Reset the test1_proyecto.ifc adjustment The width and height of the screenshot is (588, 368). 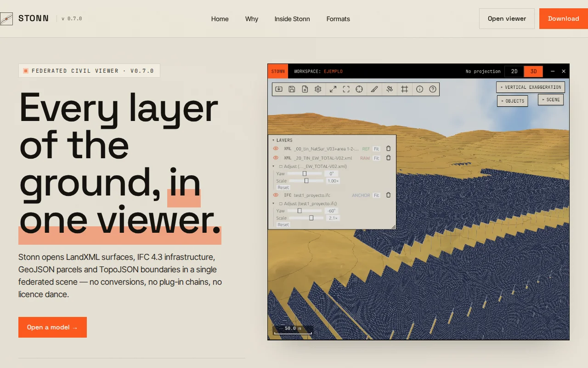[283, 224]
